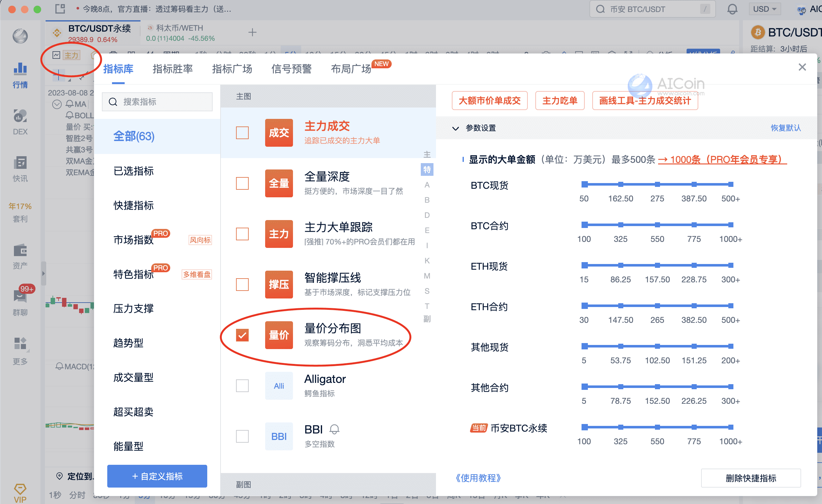Uncheck the 量价分布图 checkbox
Screen dimensions: 822x504
point(242,335)
